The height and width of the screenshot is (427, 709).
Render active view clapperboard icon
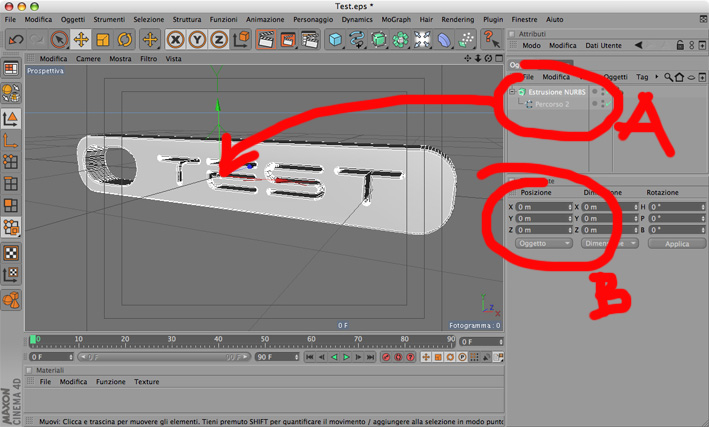click(x=266, y=40)
